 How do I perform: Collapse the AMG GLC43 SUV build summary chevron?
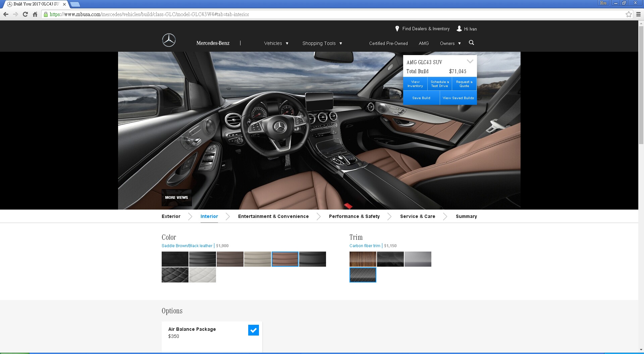pyautogui.click(x=470, y=61)
